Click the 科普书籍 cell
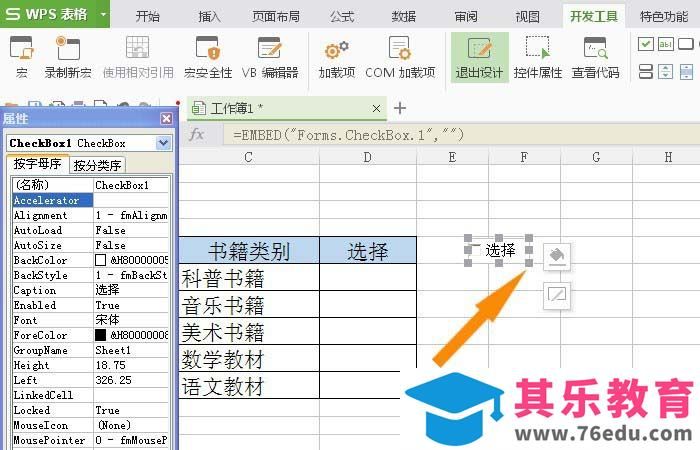The height and width of the screenshot is (450, 700). pos(249,277)
